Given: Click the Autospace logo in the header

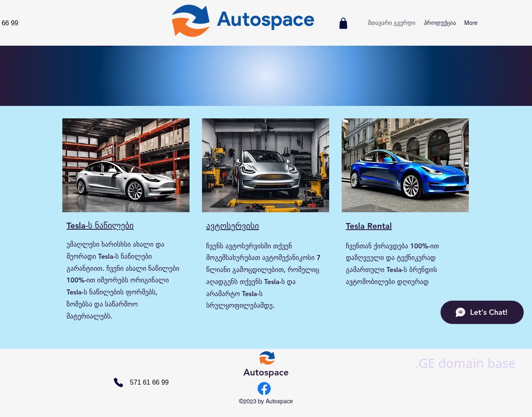Looking at the screenshot, I should 191,21.
